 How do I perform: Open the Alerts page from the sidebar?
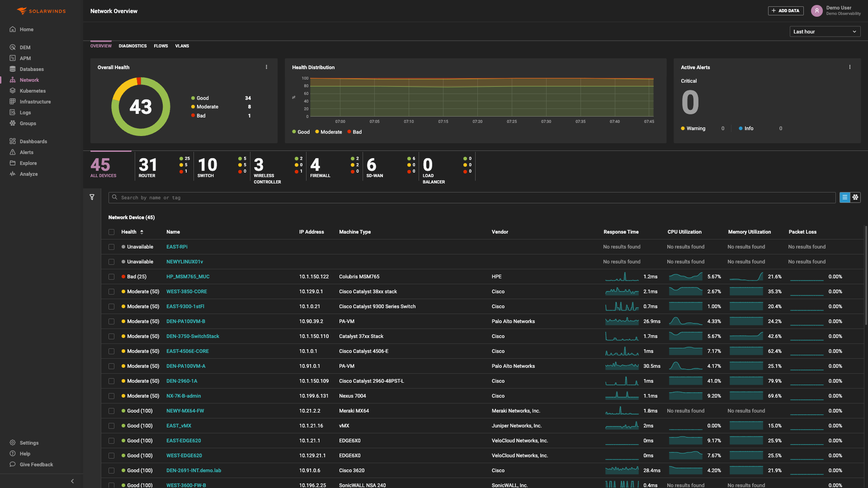point(26,152)
